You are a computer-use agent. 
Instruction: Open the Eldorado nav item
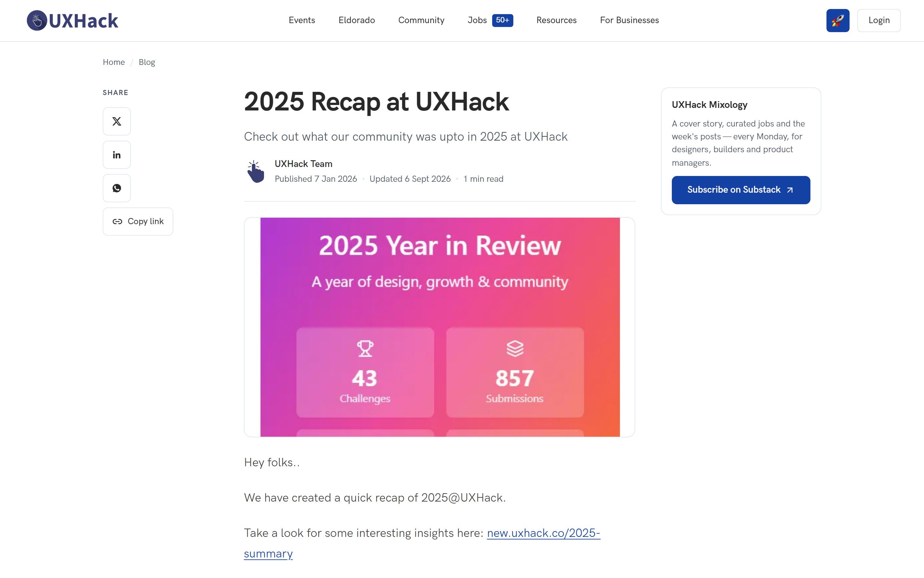[357, 20]
